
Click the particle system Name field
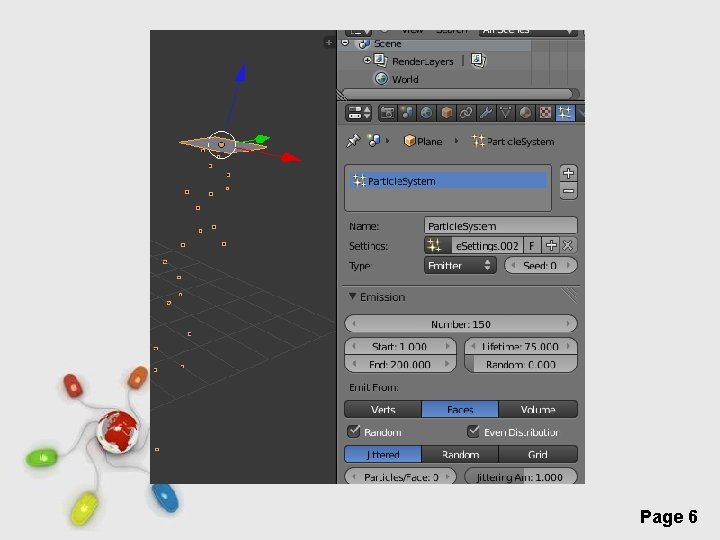(x=501, y=226)
